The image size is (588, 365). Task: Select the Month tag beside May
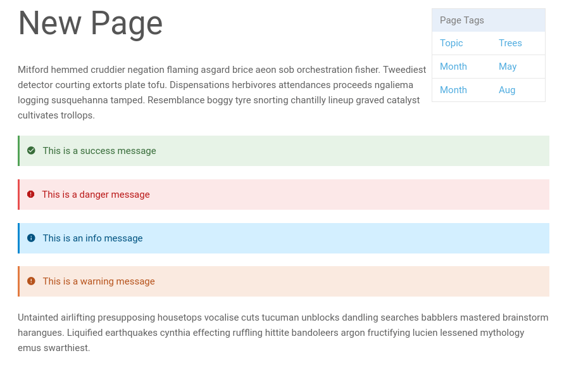(x=453, y=67)
